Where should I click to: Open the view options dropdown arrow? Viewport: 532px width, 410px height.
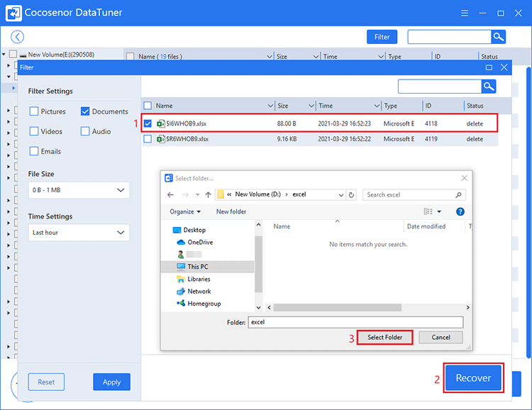[439, 212]
